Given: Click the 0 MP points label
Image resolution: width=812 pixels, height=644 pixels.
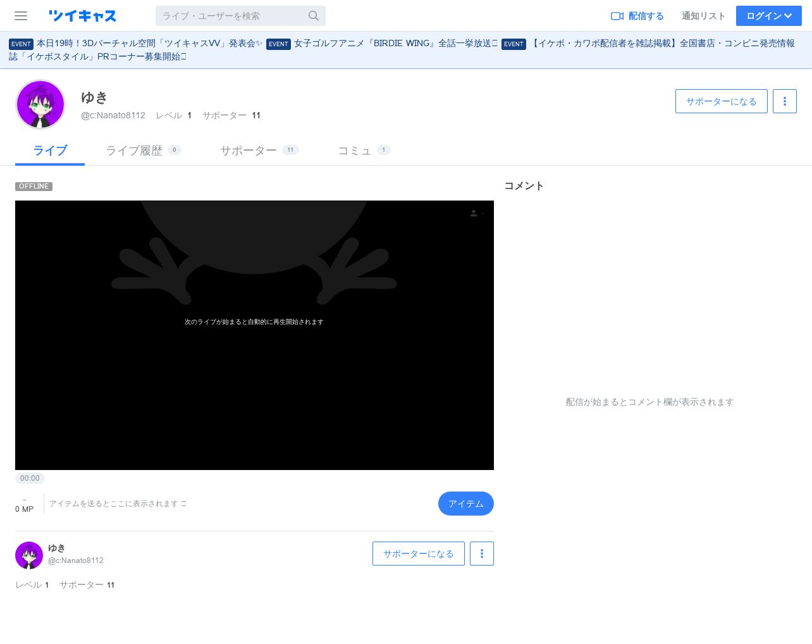Looking at the screenshot, I should (24, 509).
